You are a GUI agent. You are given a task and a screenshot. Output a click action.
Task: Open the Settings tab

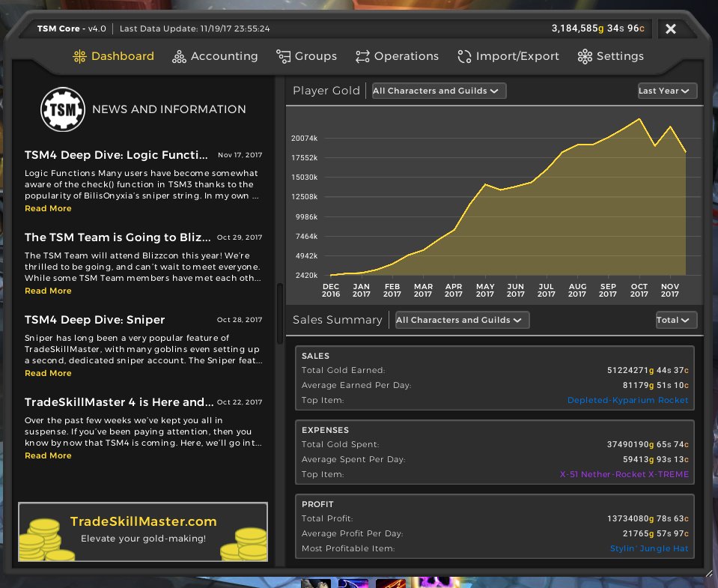pyautogui.click(x=611, y=56)
